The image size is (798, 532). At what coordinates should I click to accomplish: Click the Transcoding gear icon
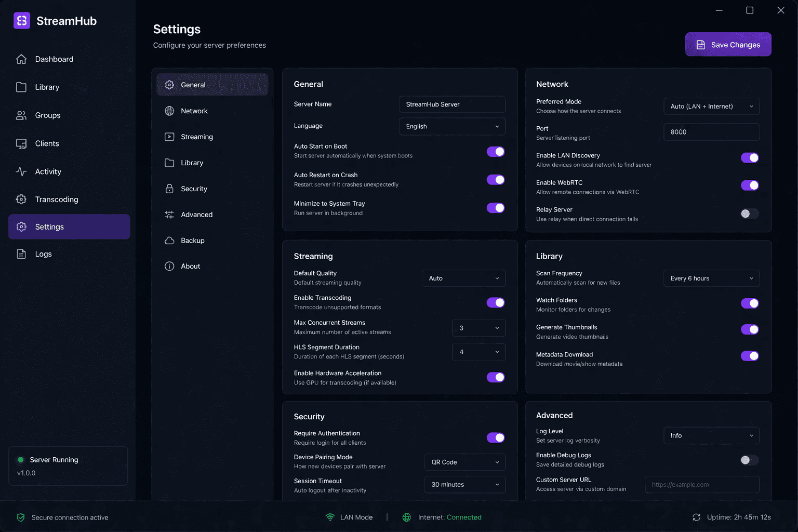pos(21,199)
